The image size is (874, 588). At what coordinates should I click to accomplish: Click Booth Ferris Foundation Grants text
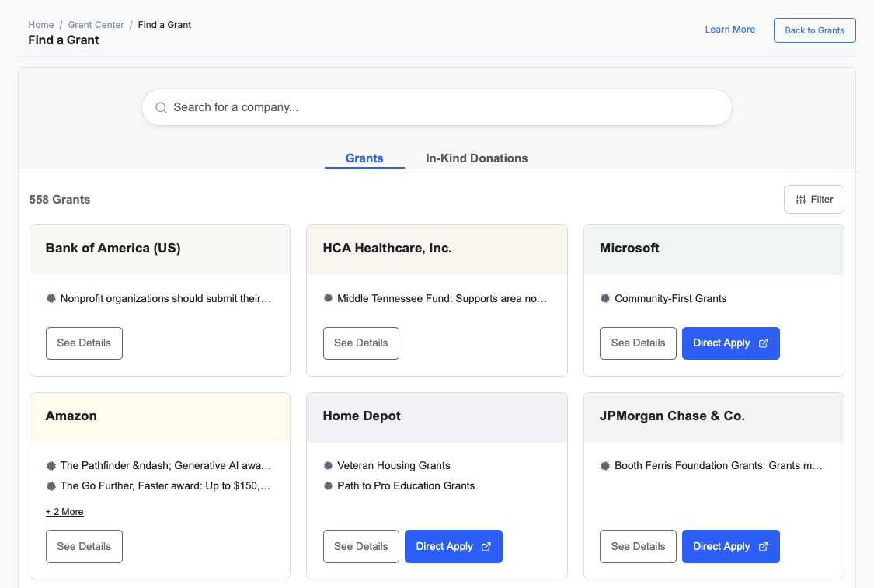[719, 466]
